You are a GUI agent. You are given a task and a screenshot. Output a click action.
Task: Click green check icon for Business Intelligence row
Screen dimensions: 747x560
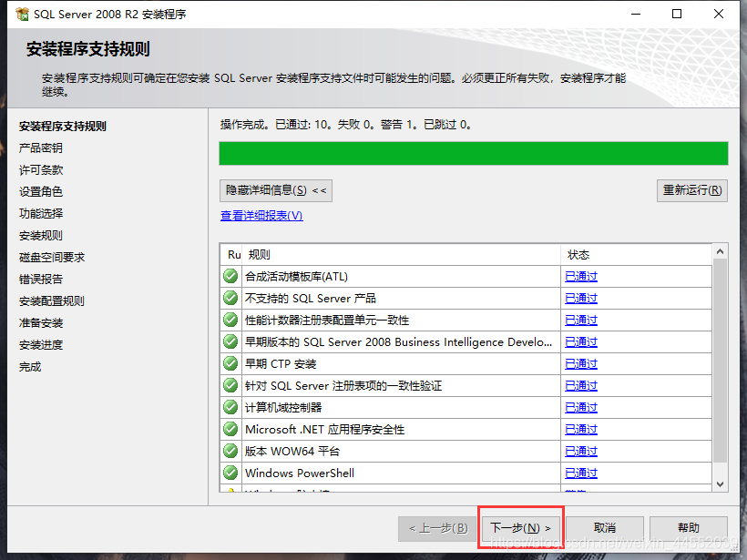click(230, 341)
